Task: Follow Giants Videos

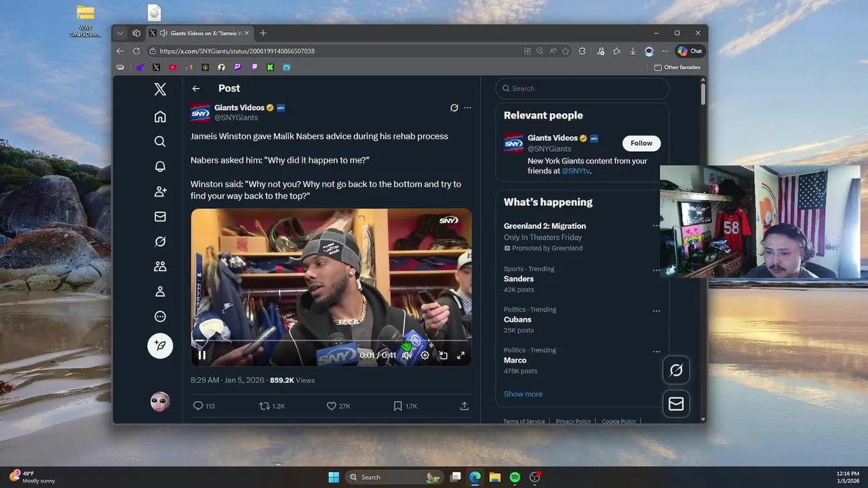Action: pyautogui.click(x=642, y=143)
